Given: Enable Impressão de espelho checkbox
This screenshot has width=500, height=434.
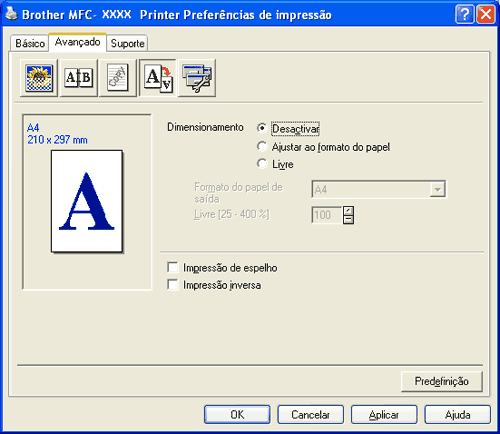Looking at the screenshot, I should click(x=173, y=267).
